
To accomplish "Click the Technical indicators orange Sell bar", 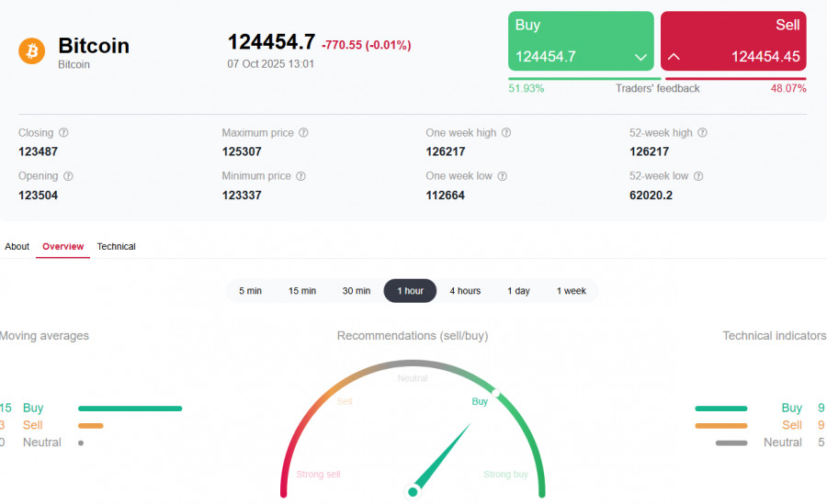I will click(x=721, y=426).
